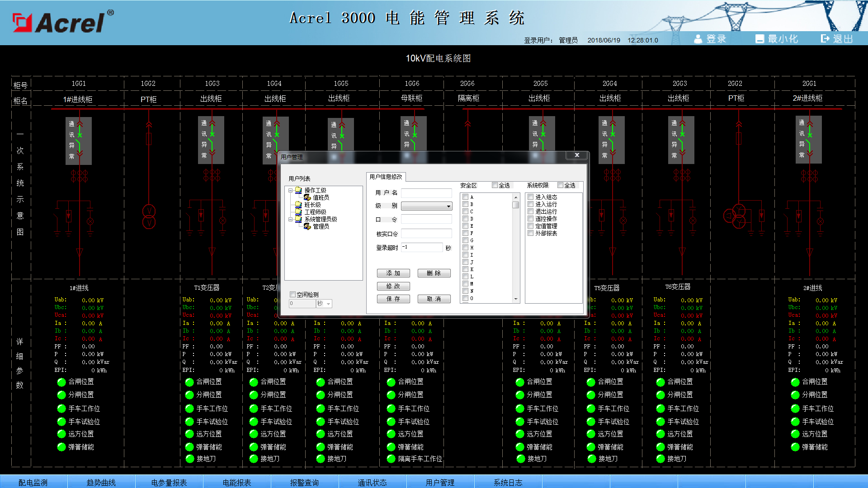
Task: Collapse the 系统管理员级 tree node
Action: coord(291,220)
